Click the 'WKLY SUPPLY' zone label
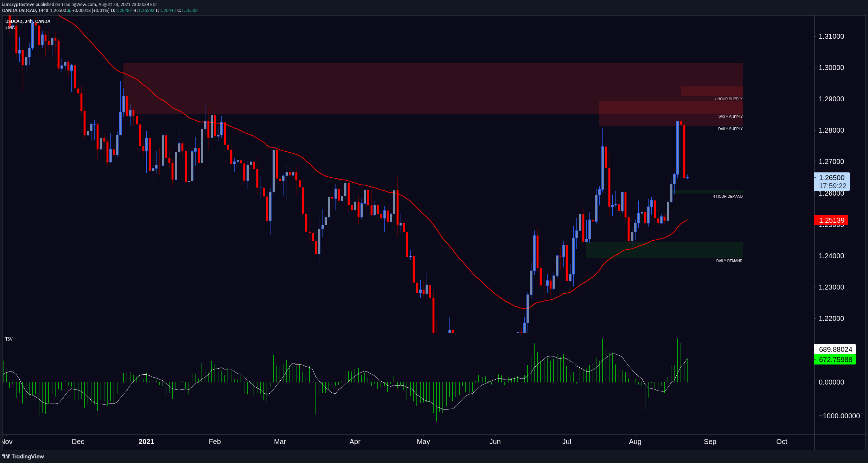This screenshot has height=463, width=868. (x=730, y=117)
